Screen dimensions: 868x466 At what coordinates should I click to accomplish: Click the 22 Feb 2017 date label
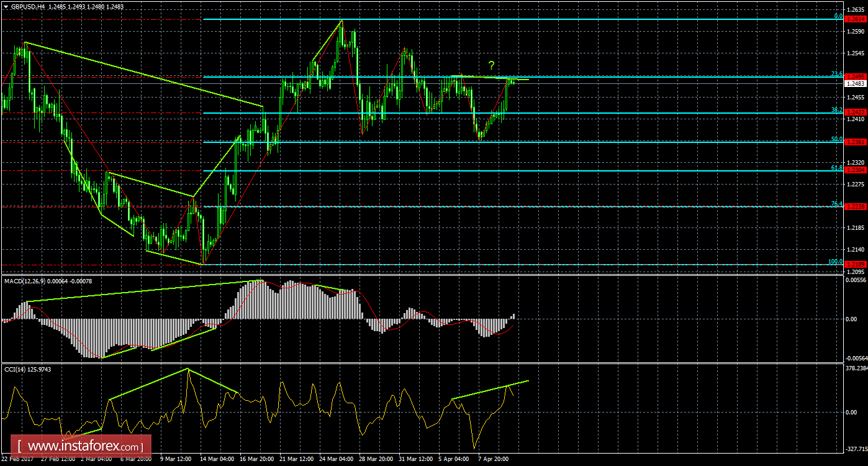(18, 459)
